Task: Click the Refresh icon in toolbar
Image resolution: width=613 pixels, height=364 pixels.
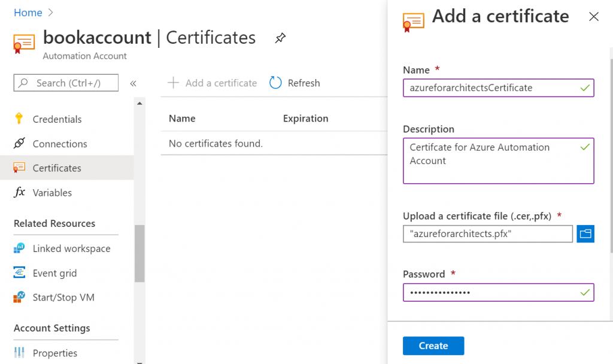Action: [x=275, y=83]
